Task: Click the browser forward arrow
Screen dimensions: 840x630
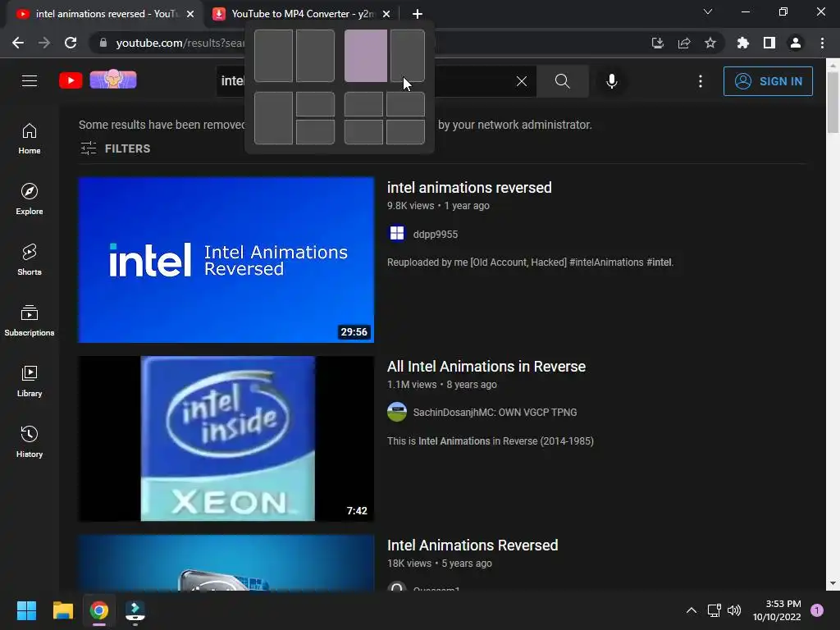Action: tap(44, 43)
